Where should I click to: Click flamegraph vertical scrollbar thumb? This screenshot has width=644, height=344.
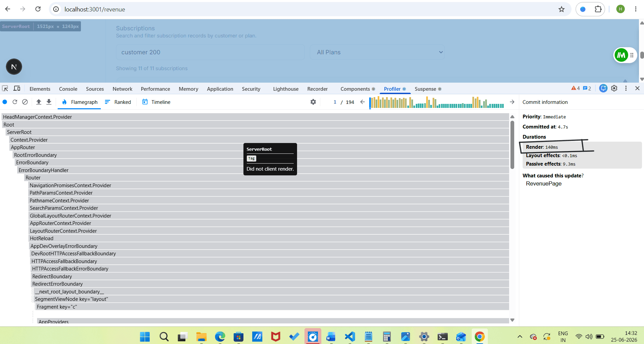(x=512, y=144)
